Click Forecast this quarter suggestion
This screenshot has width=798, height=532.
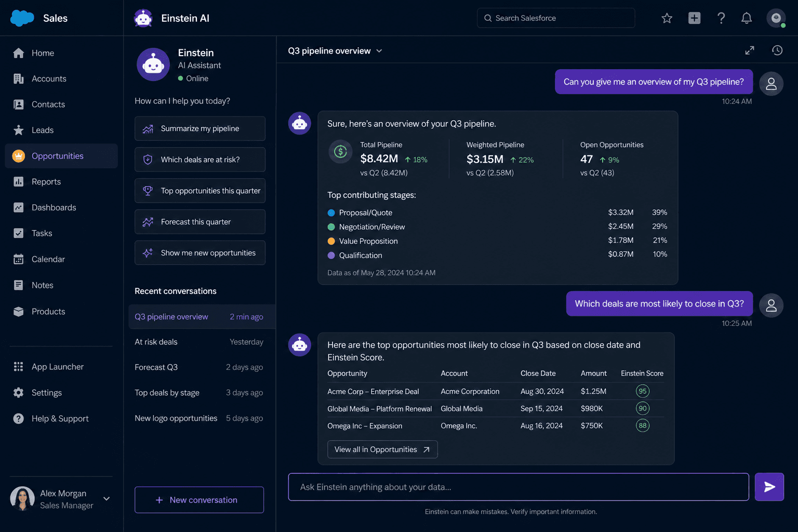[200, 222]
